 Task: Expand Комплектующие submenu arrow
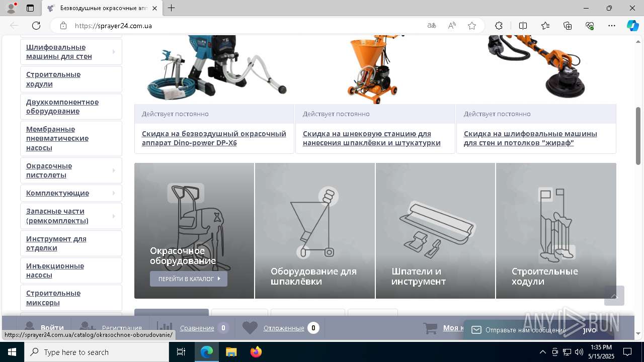pyautogui.click(x=114, y=193)
